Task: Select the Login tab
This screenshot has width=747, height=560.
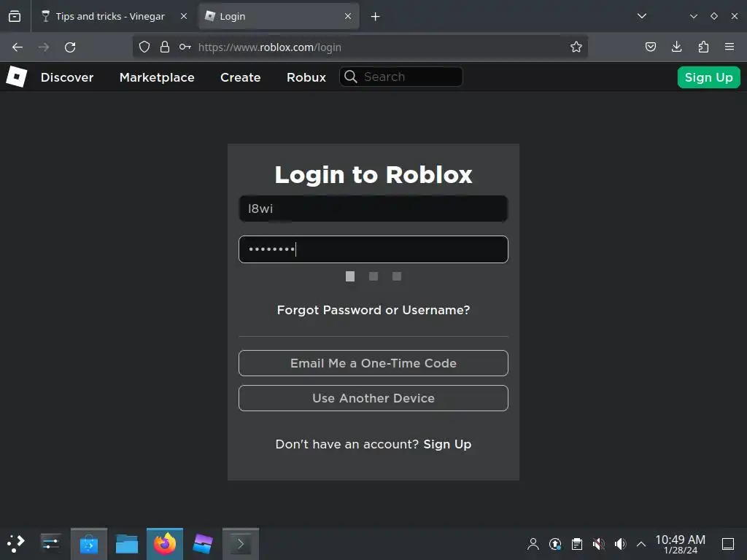Action: [279, 16]
